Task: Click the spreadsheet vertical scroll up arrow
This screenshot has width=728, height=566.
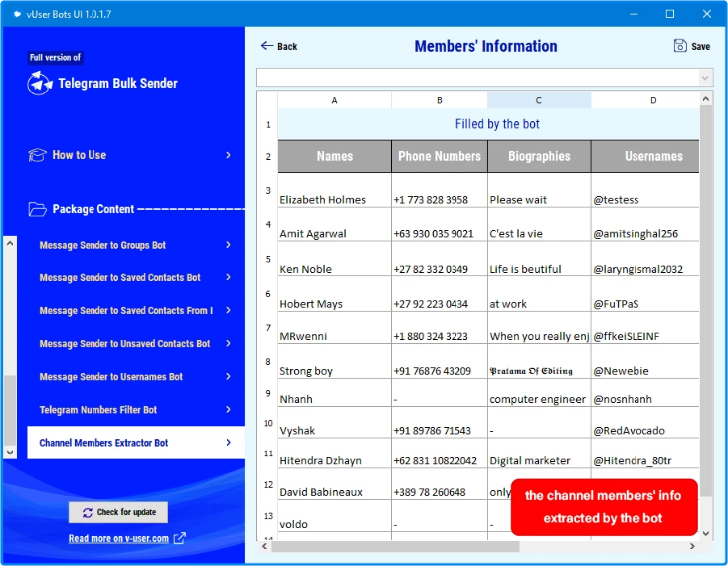Action: [705, 99]
